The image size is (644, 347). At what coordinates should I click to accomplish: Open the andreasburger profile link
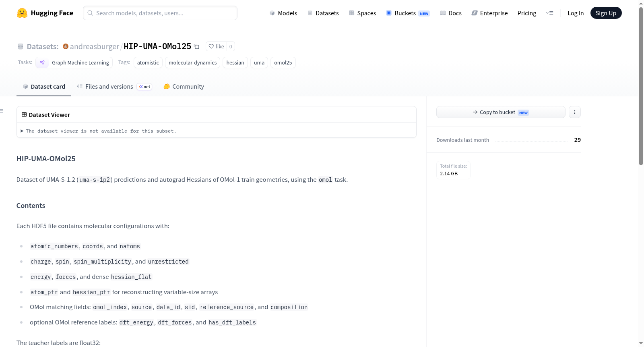pyautogui.click(x=95, y=46)
